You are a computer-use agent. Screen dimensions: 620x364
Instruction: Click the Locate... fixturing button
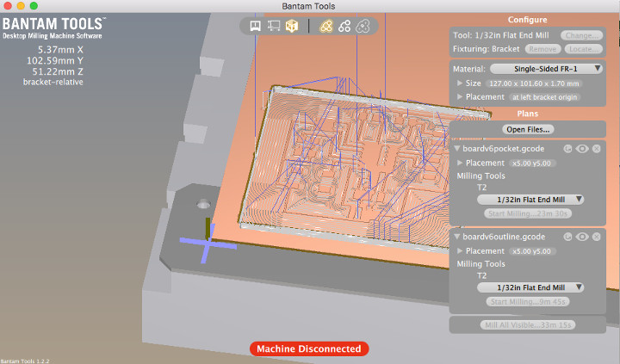584,49
